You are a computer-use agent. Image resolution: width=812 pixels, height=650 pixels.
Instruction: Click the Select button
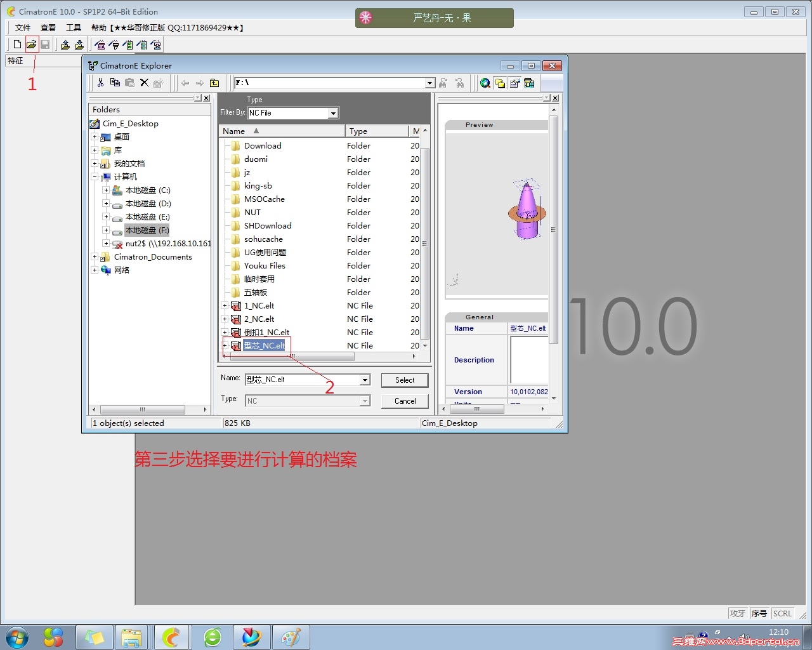(405, 380)
